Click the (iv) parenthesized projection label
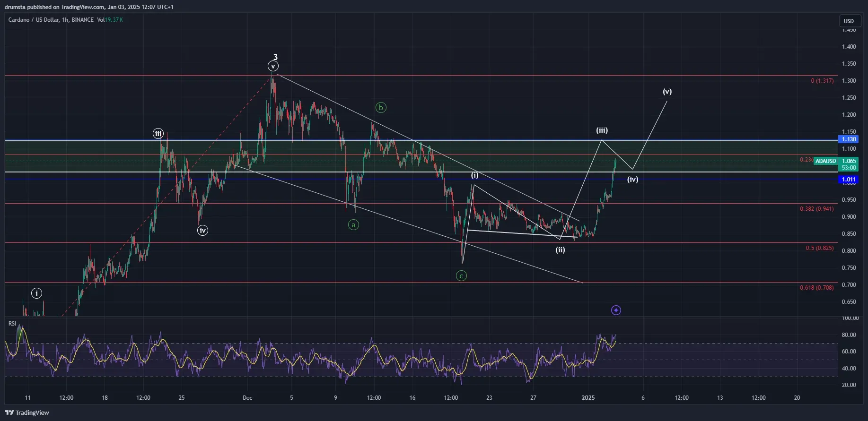The height and width of the screenshot is (421, 868). (633, 180)
